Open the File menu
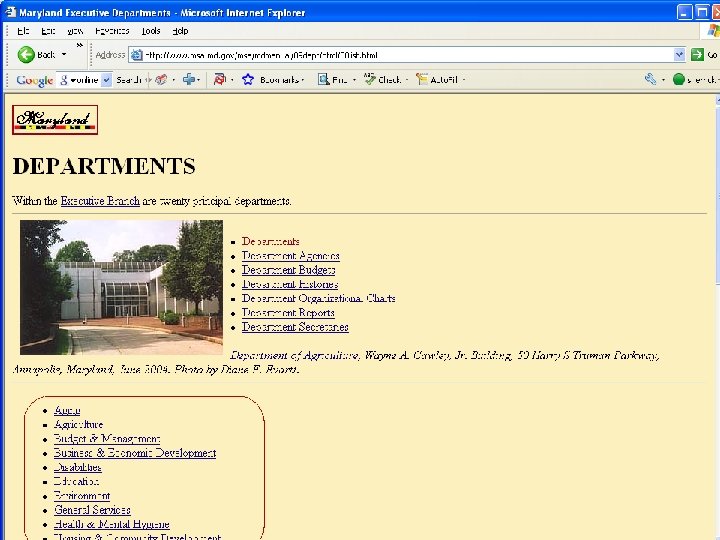 pos(23,31)
